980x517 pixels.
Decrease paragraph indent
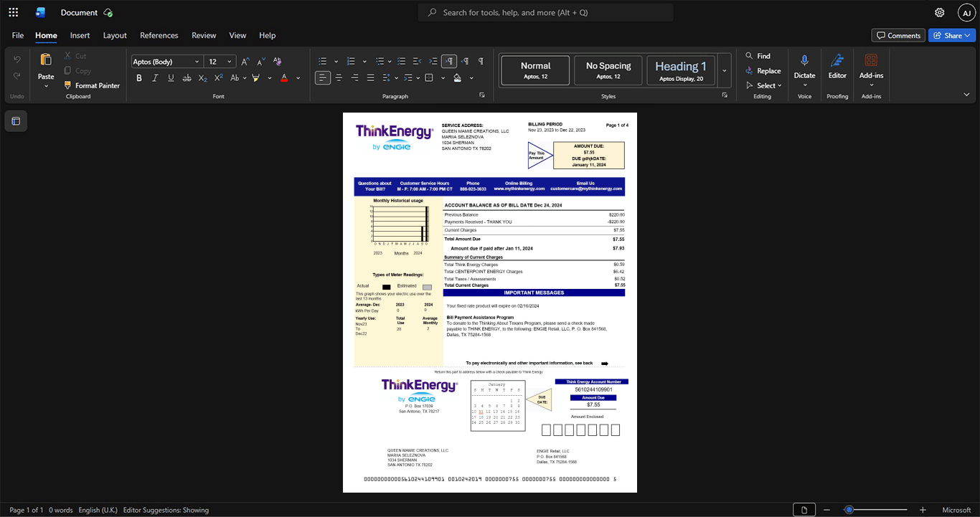418,62
